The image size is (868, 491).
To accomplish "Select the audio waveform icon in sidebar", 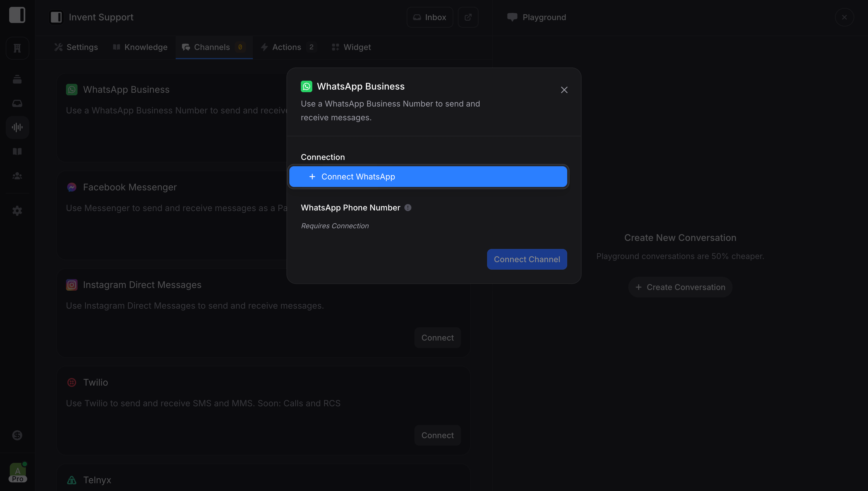I will point(17,127).
